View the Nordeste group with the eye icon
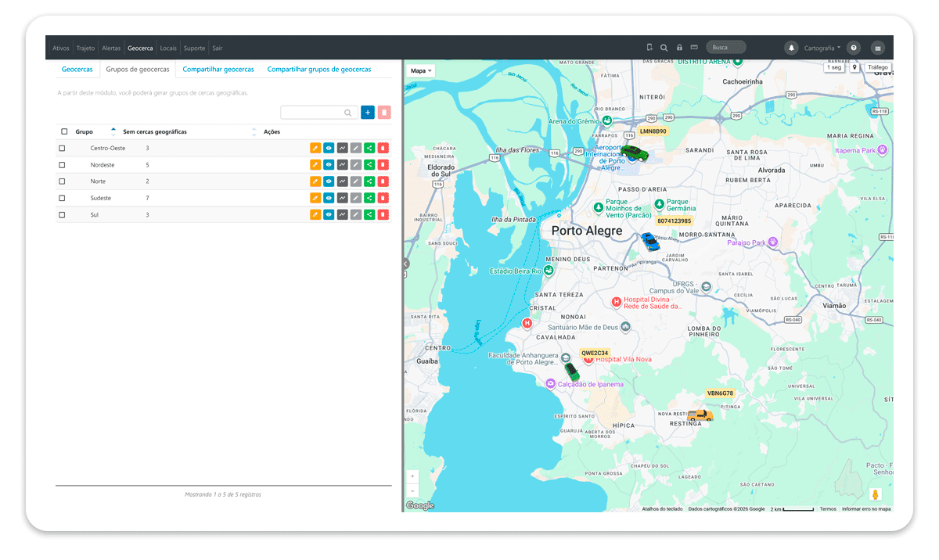Image resolution: width=939 pixels, height=560 pixels. coord(329,165)
